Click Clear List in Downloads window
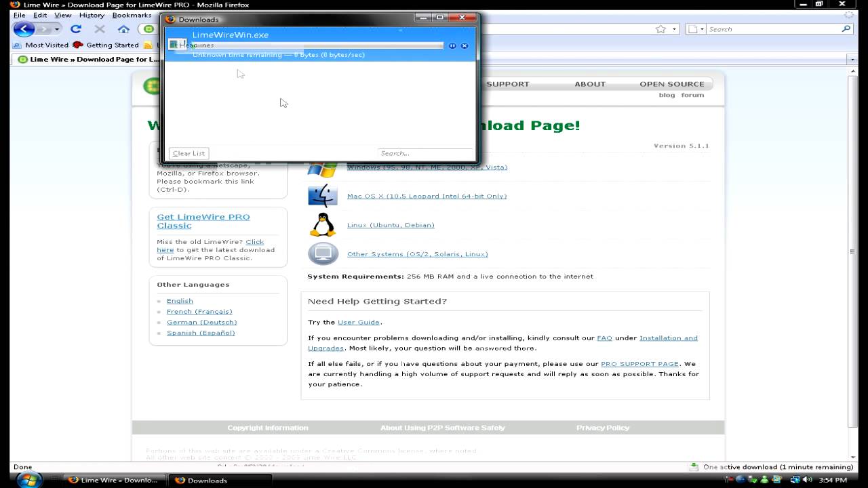Viewport: 868px width, 488px height. coord(189,153)
